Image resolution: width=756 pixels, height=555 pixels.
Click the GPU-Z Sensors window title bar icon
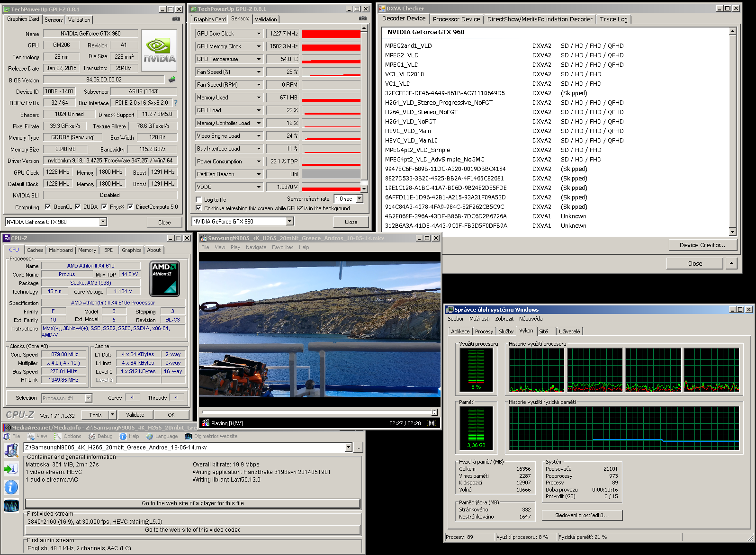(x=193, y=9)
